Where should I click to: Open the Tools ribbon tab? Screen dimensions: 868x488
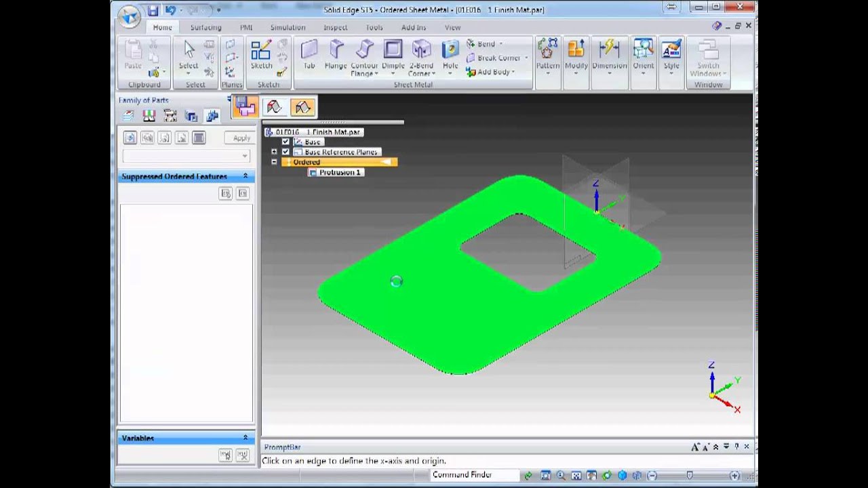(374, 27)
